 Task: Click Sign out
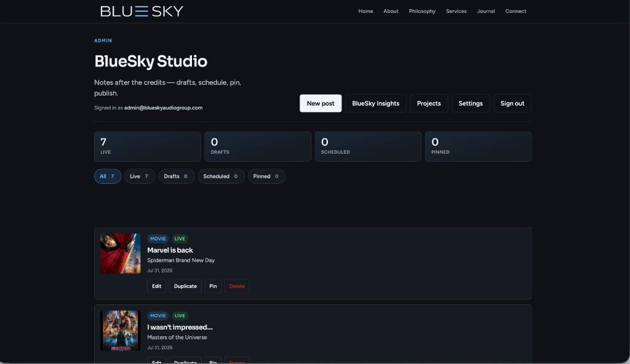pyautogui.click(x=512, y=103)
